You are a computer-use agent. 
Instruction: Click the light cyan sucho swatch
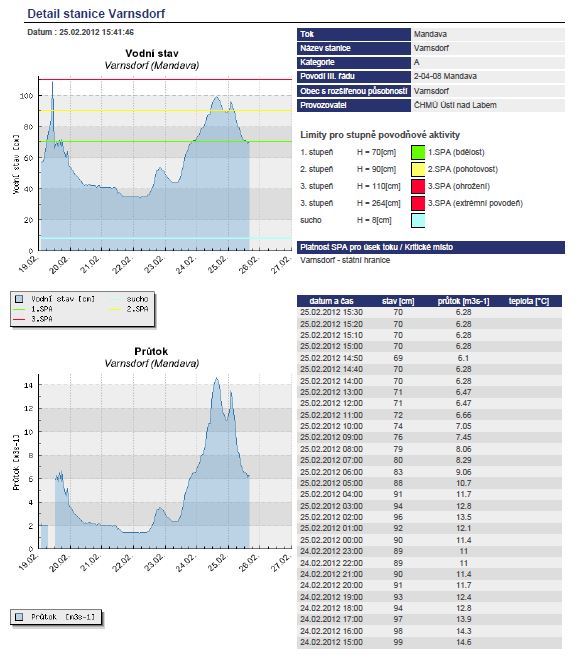click(418, 220)
